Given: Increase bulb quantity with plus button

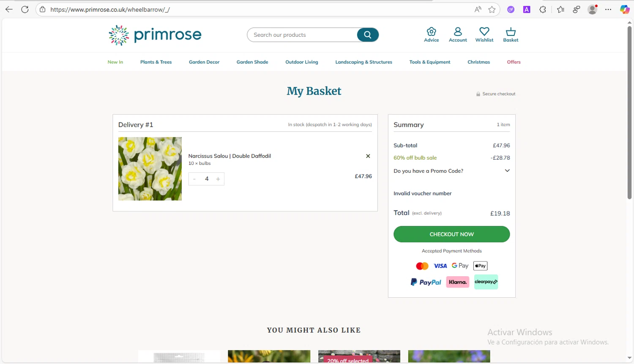Looking at the screenshot, I should coord(218,179).
